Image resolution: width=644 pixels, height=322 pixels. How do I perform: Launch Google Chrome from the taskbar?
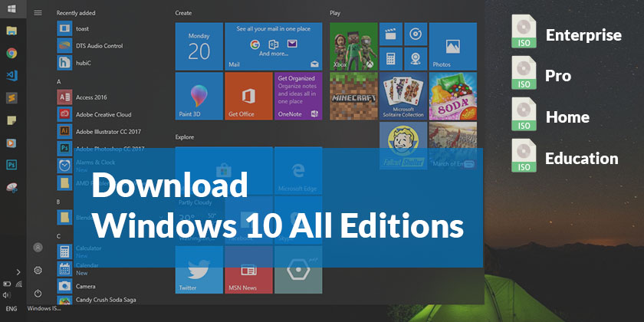pyautogui.click(x=11, y=53)
